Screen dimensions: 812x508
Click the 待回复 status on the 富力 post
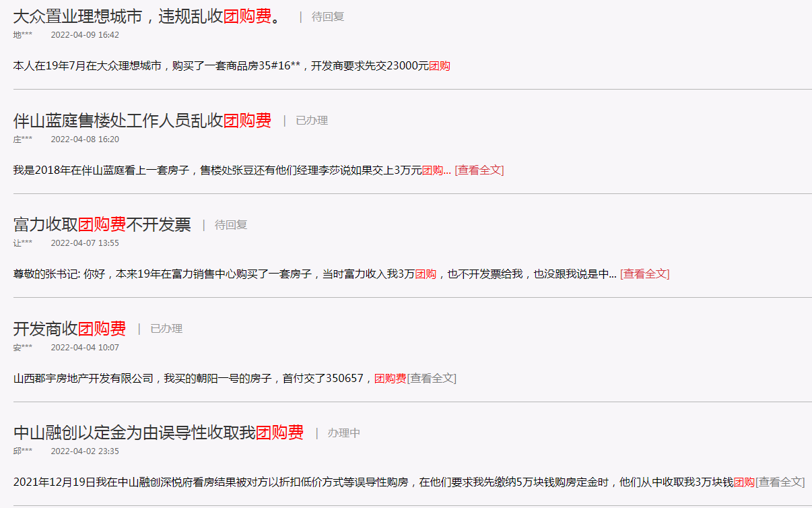click(x=231, y=225)
